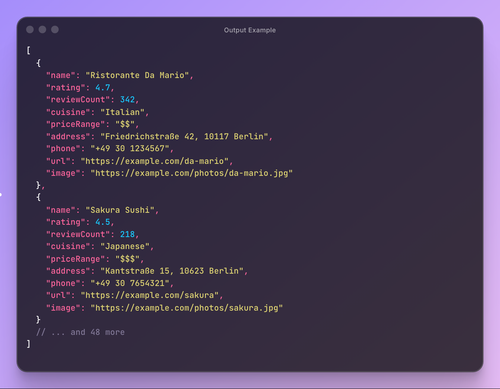Click the image URL ending sakura.jpg
500x389 pixels.
click(187, 308)
